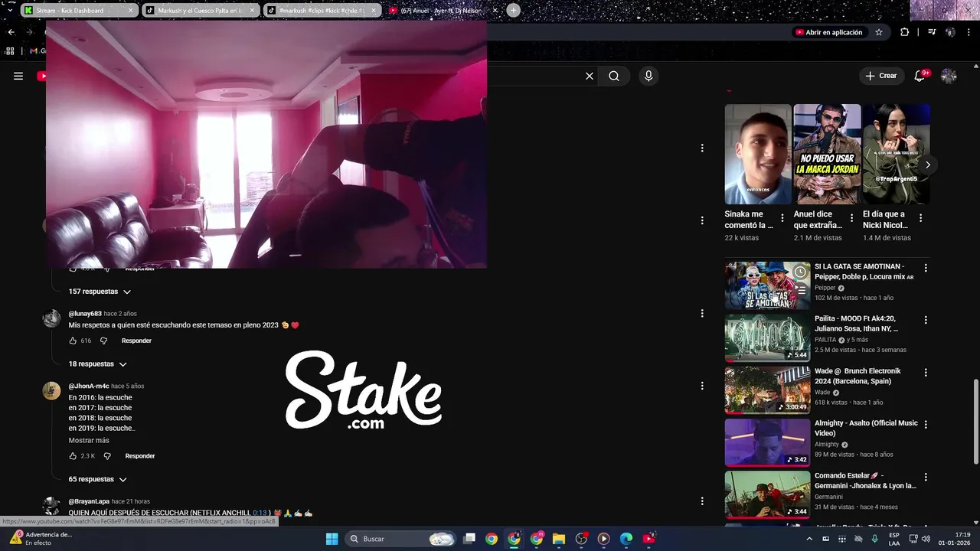
Task: Like the @JhonA-m4c comment
Action: 73,456
